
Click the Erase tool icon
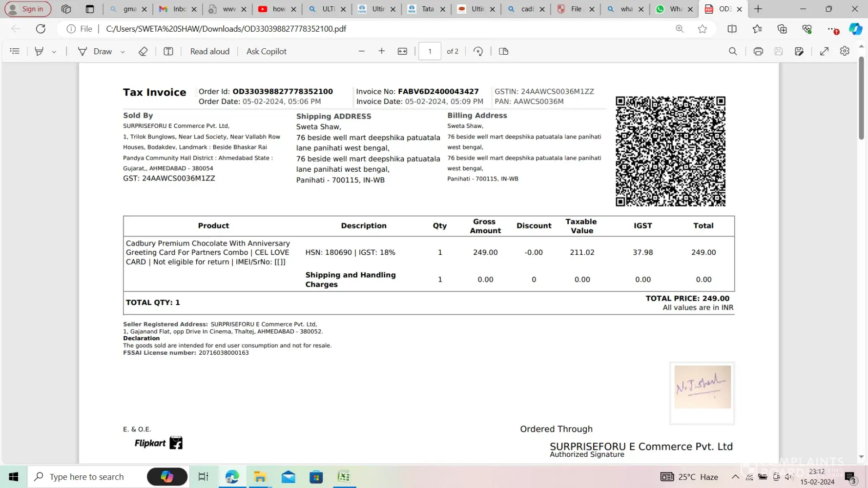click(143, 51)
